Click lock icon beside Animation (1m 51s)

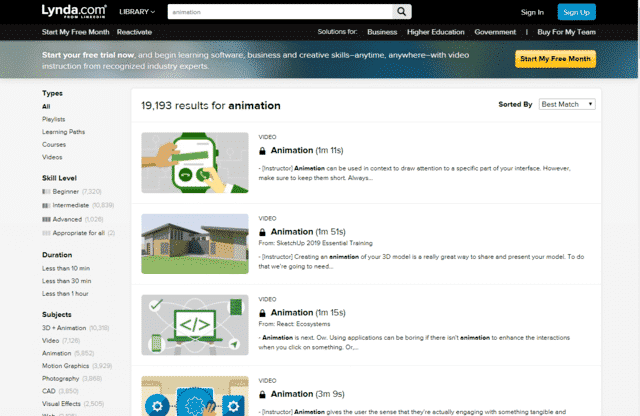tap(262, 232)
